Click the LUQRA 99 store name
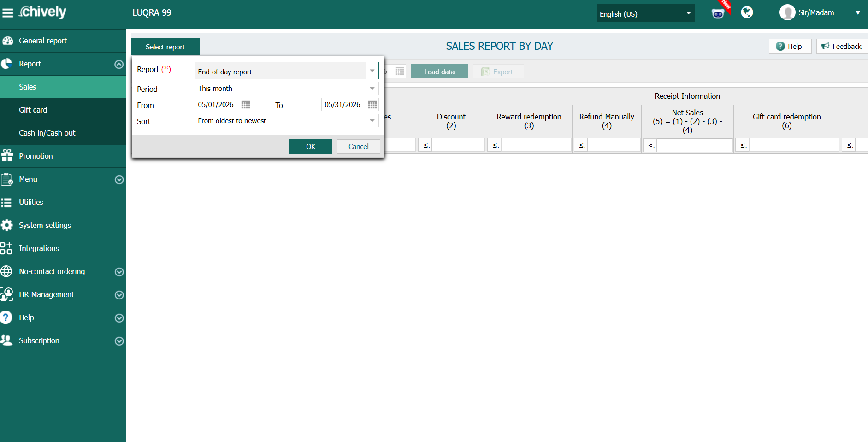868x442 pixels. 152,13
